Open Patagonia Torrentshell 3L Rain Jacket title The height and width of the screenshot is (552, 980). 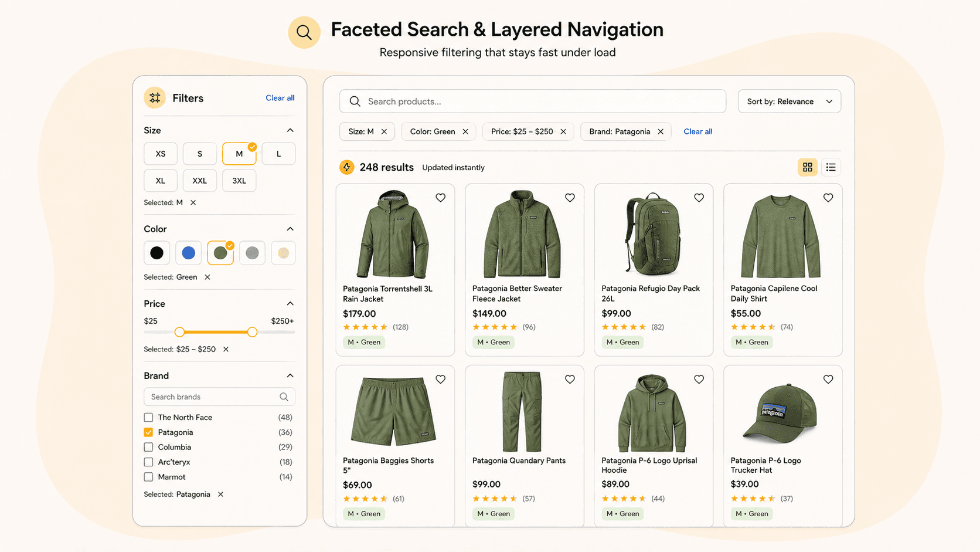387,293
